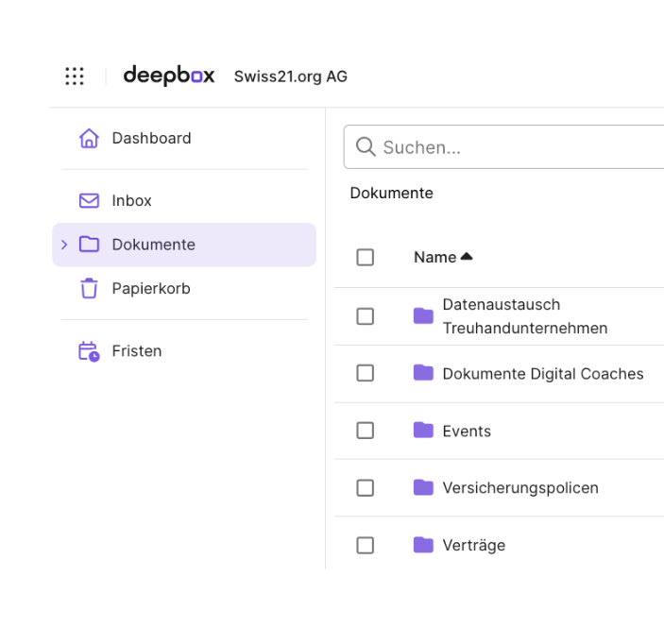Click the search magnifier icon
Viewport: 664px width, 644px height.
click(x=366, y=147)
